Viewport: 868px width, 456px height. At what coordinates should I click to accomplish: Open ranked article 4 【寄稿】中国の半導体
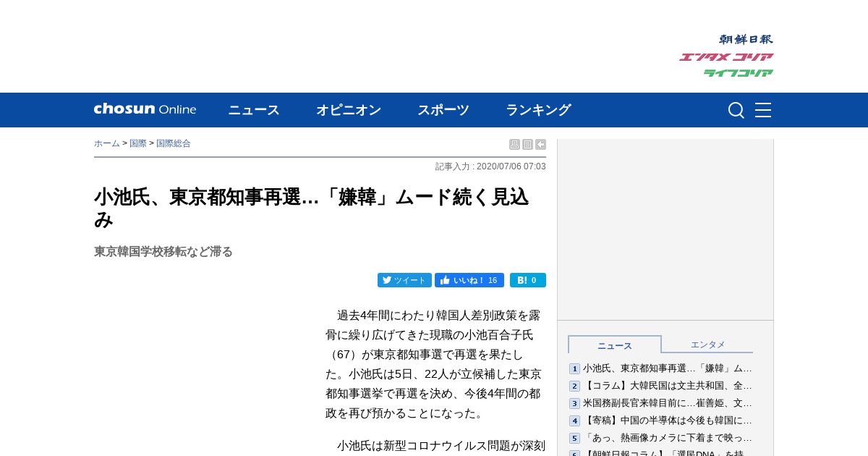(668, 421)
